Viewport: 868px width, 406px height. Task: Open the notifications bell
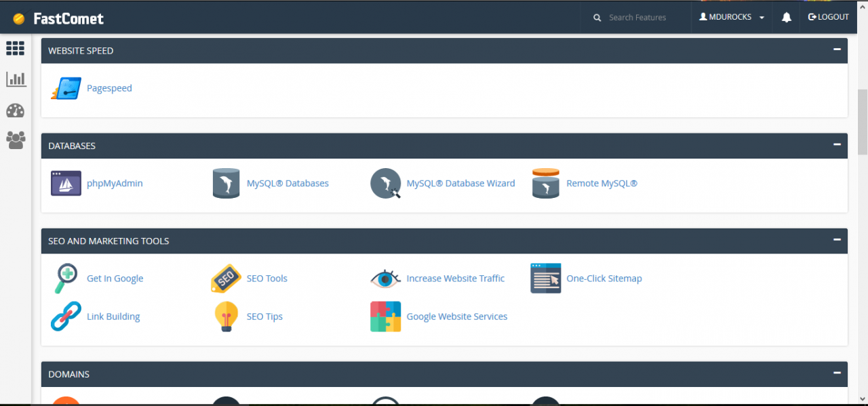[x=786, y=18]
